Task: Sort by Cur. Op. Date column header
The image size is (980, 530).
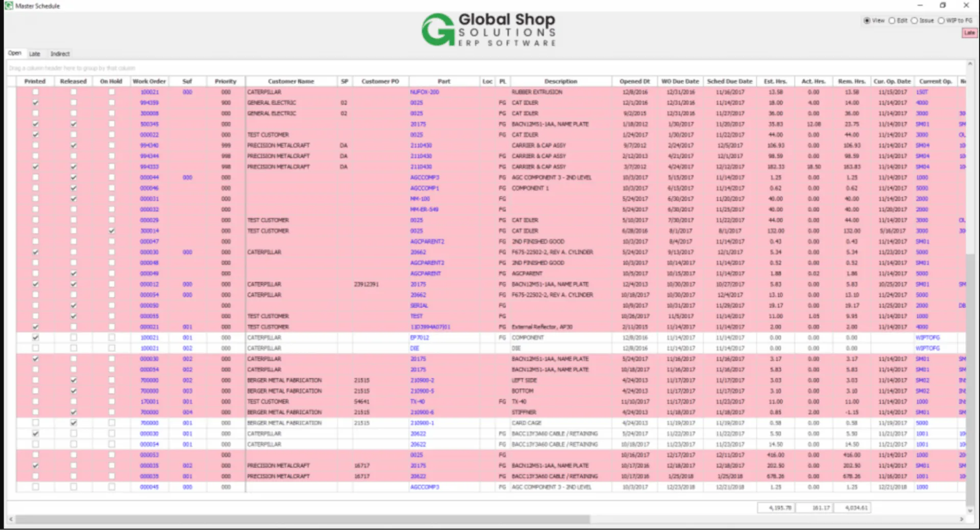Action: [892, 81]
